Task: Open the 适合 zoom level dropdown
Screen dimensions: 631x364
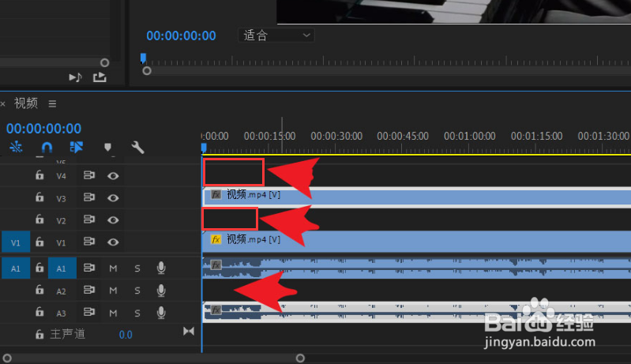Action: click(276, 36)
